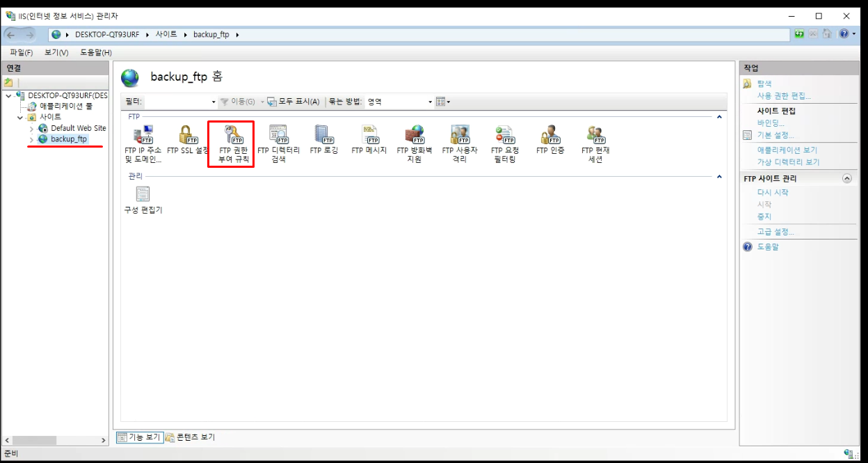Click the connection toolbar icon in 연결 pane

tap(9, 82)
